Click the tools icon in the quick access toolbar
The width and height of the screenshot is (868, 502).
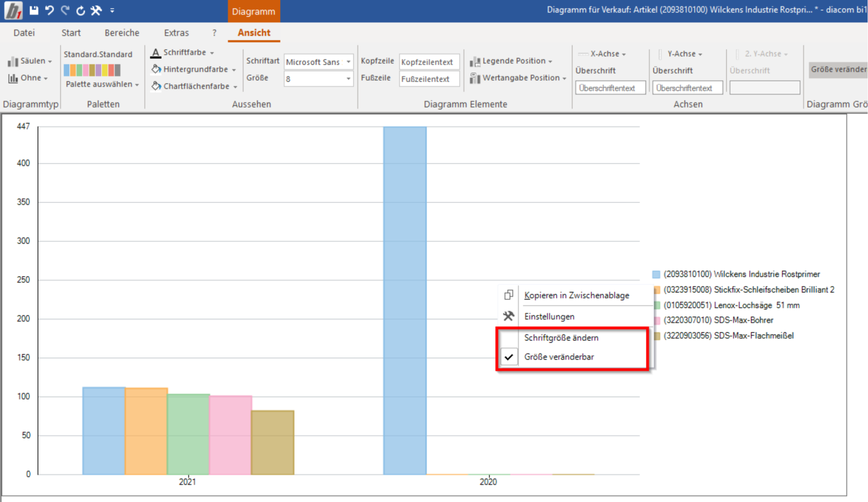point(96,10)
